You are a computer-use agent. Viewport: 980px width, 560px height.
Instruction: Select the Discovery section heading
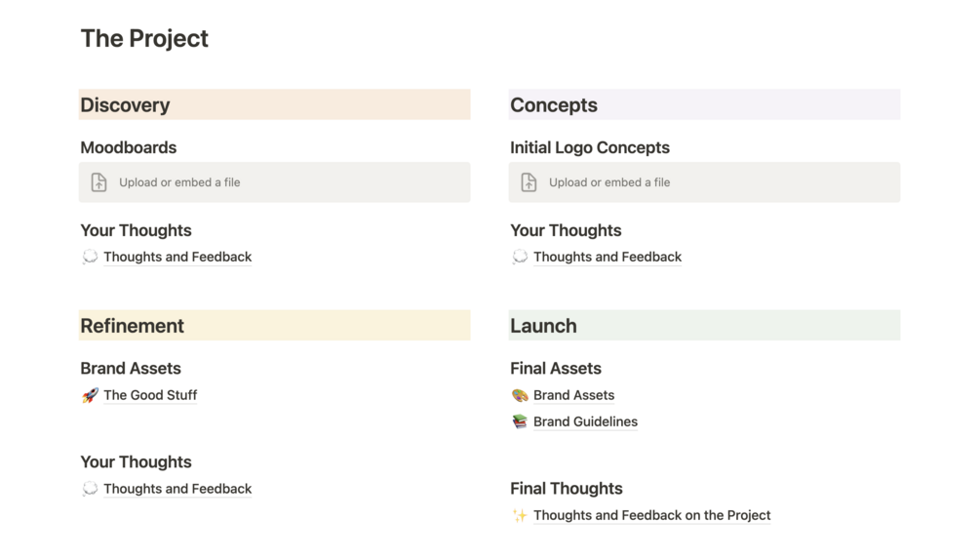coord(125,105)
